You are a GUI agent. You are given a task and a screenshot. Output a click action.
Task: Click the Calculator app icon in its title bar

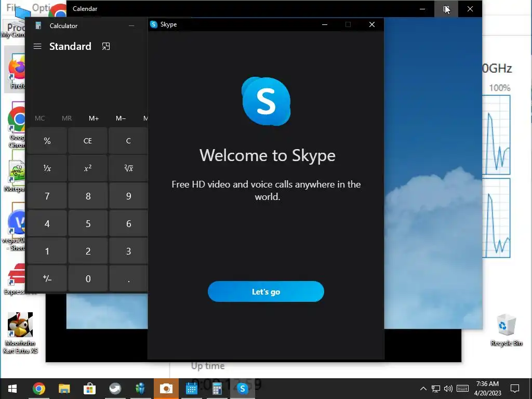[x=38, y=26]
